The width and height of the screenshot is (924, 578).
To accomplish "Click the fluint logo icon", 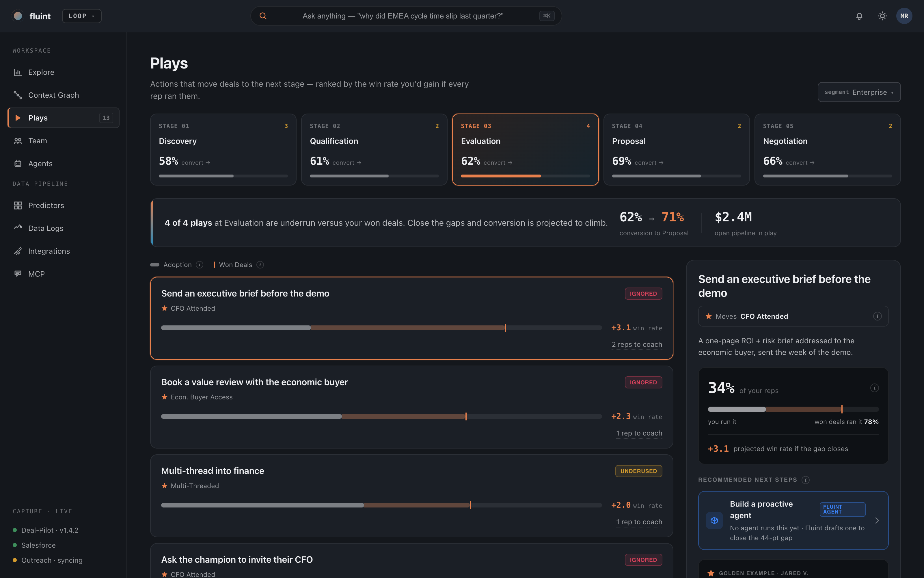I will 18,16.
